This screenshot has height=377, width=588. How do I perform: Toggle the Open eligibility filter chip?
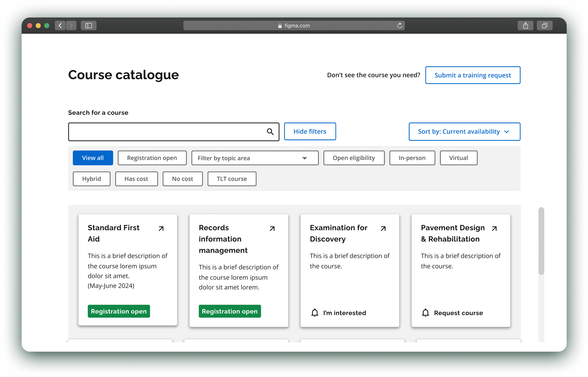coord(354,158)
